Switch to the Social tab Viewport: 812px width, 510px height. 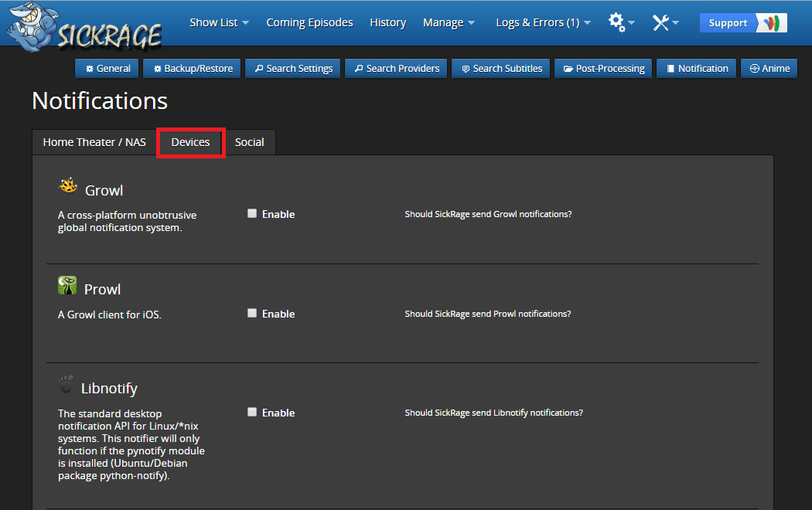pyautogui.click(x=249, y=142)
